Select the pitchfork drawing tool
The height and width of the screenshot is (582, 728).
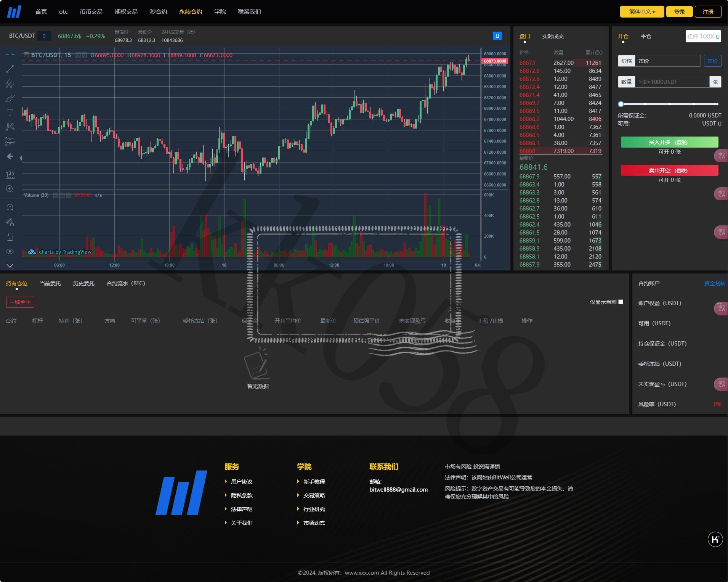pos(10,84)
